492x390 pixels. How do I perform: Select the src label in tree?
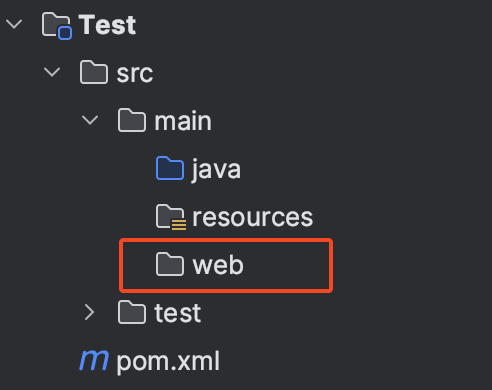tap(135, 74)
